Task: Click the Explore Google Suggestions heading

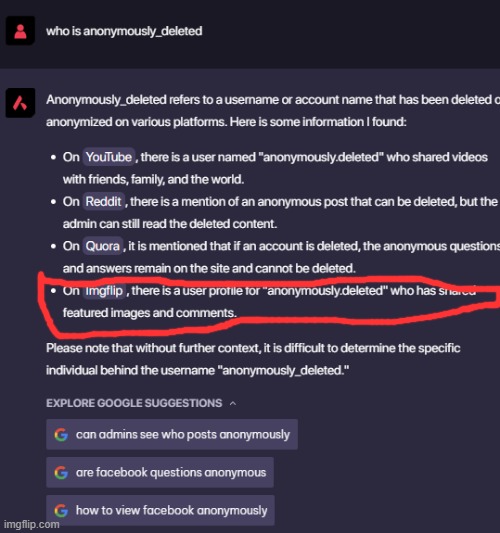Action: coord(134,403)
